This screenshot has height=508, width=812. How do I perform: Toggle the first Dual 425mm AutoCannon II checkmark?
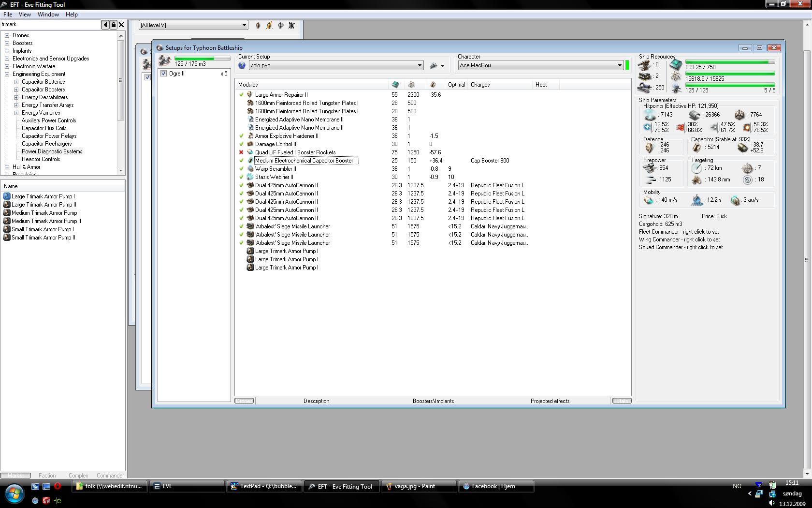[x=241, y=185]
